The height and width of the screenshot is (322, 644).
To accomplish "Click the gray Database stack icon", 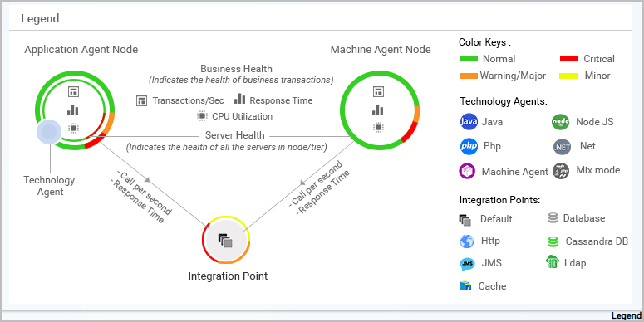I will coord(553,217).
